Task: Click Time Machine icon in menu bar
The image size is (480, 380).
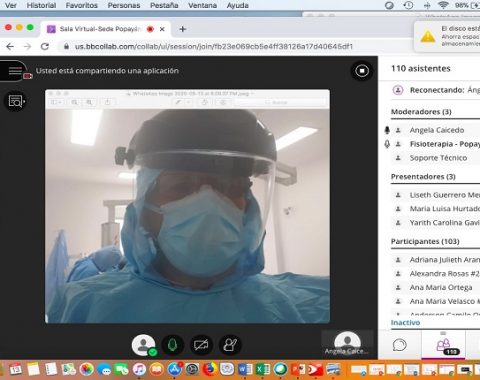Action: pyautogui.click(x=408, y=5)
